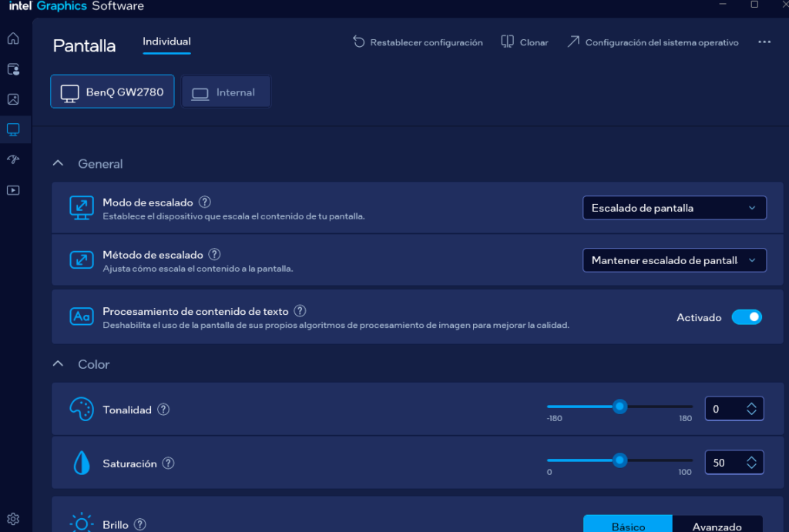The width and height of the screenshot is (789, 532).
Task: Open the Modo de escalado dropdown
Action: 674,207
